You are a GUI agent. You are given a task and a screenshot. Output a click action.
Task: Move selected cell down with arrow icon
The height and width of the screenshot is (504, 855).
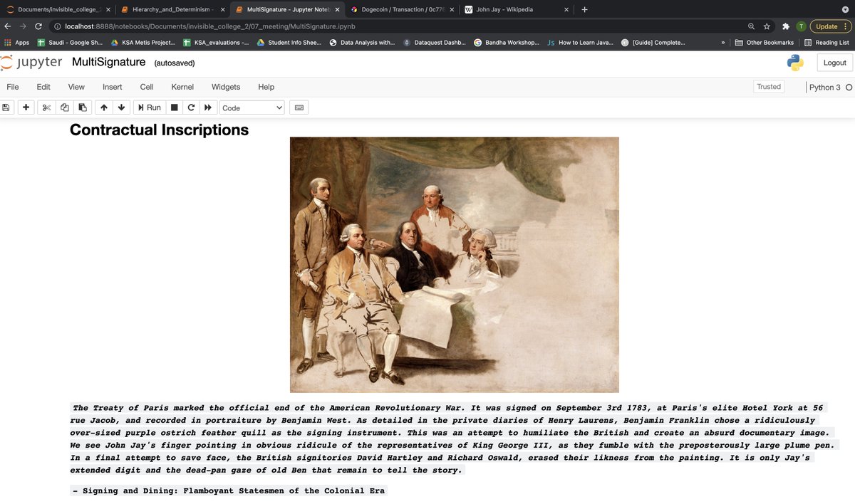(x=122, y=107)
